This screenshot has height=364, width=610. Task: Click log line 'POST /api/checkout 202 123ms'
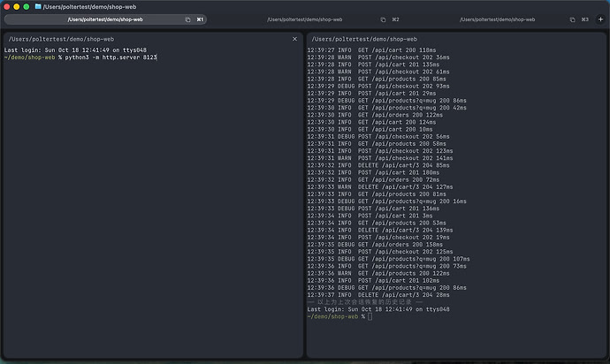coord(380,150)
